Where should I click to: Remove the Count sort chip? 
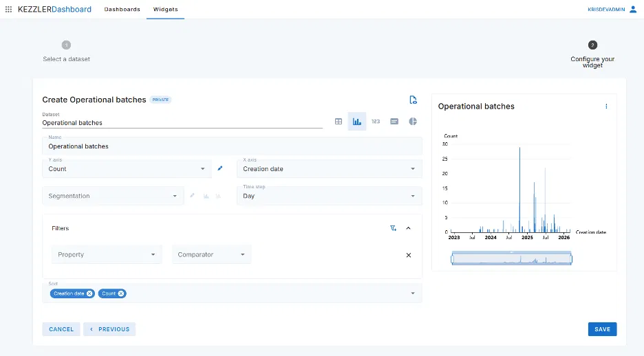[x=121, y=293]
